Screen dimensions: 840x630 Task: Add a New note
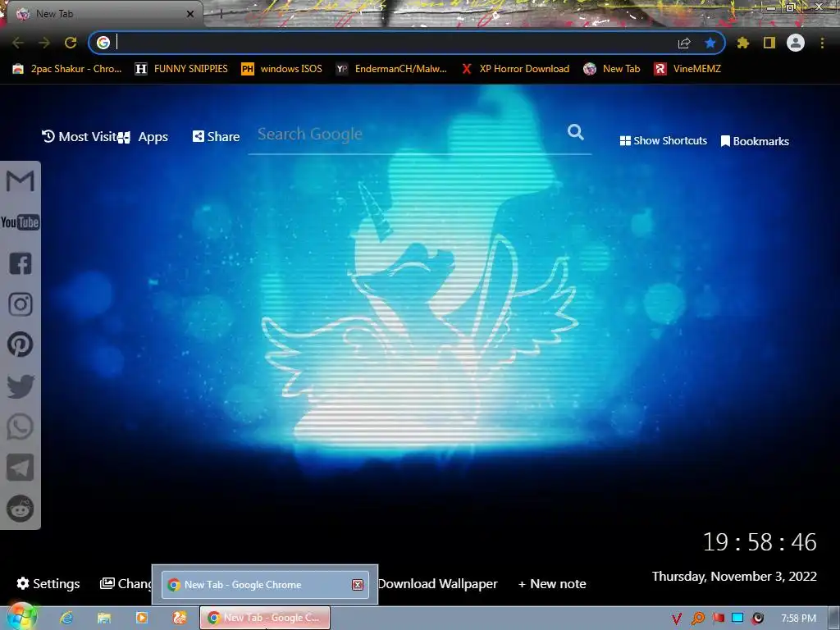click(552, 583)
